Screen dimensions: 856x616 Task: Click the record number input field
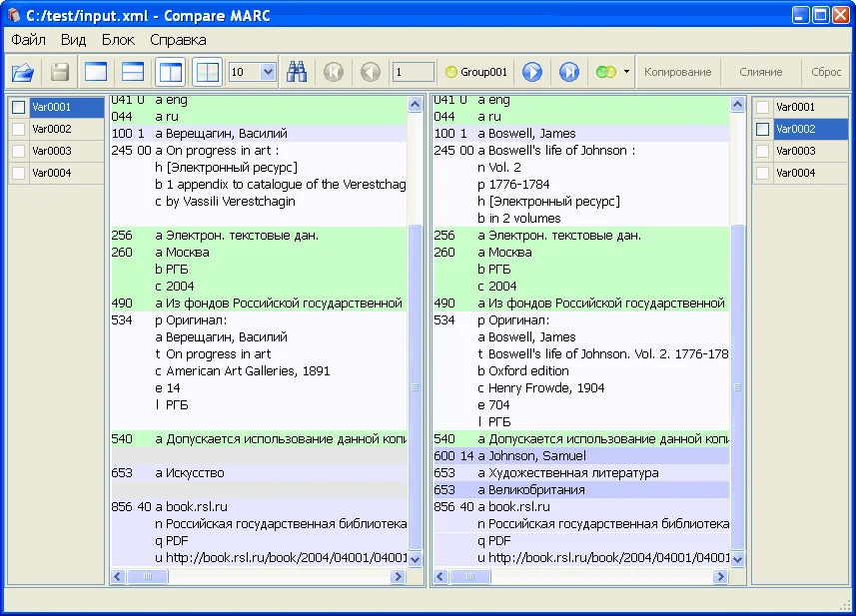413,72
